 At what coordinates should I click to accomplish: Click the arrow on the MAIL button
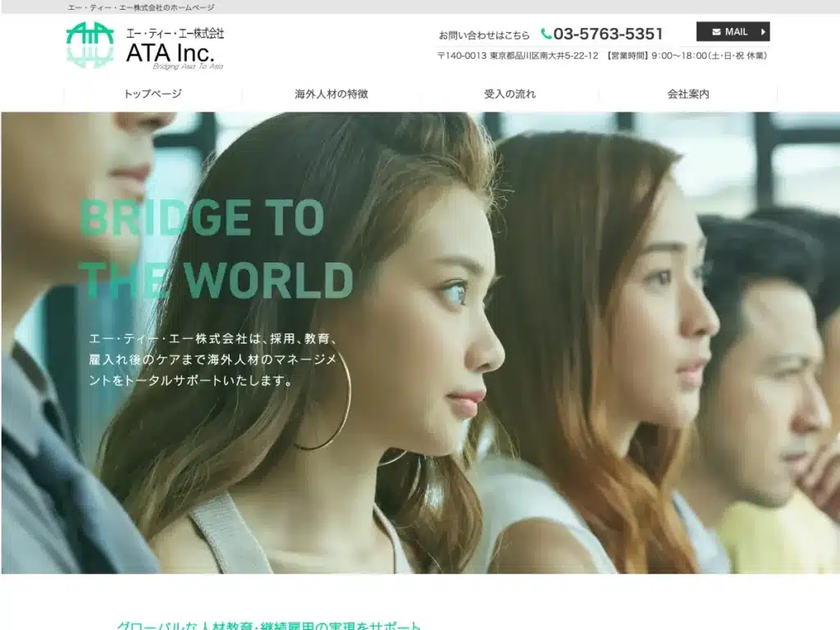763,32
